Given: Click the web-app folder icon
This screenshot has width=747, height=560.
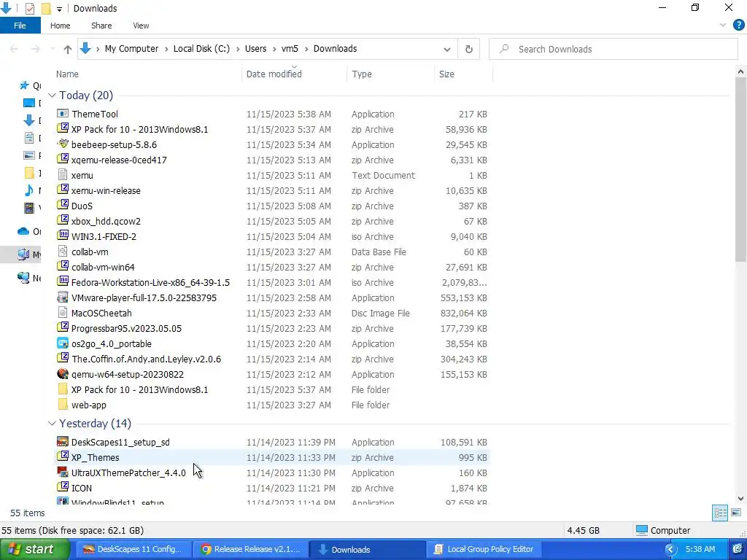Looking at the screenshot, I should click(63, 404).
